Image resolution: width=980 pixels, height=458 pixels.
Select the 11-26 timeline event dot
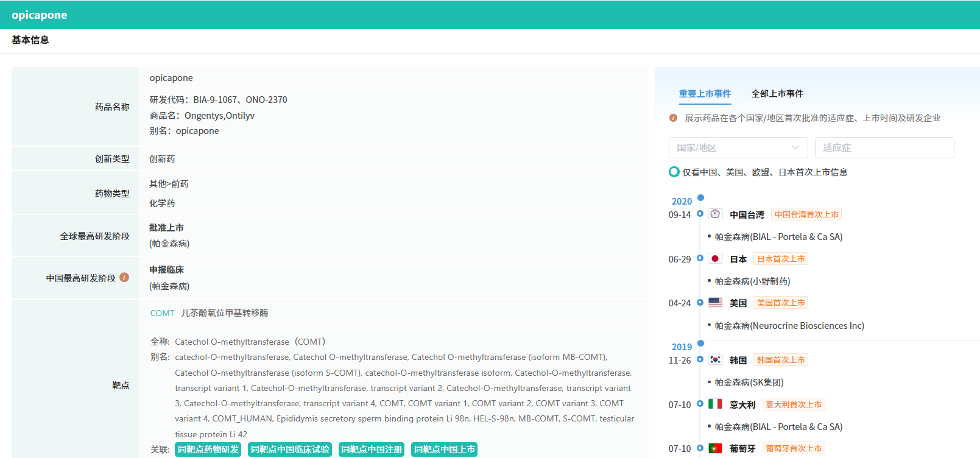pyautogui.click(x=700, y=359)
